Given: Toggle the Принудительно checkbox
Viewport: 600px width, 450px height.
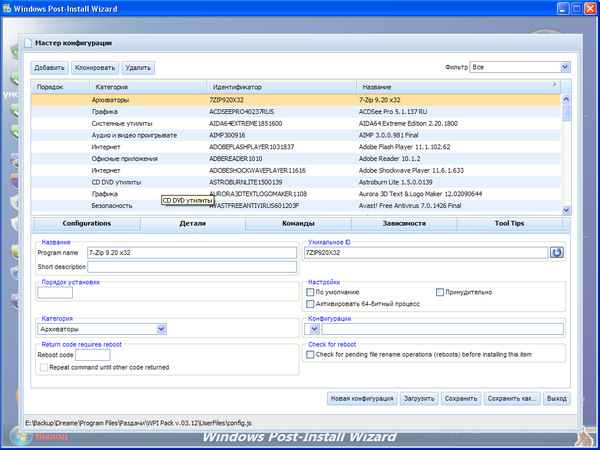Looking at the screenshot, I should [x=439, y=292].
